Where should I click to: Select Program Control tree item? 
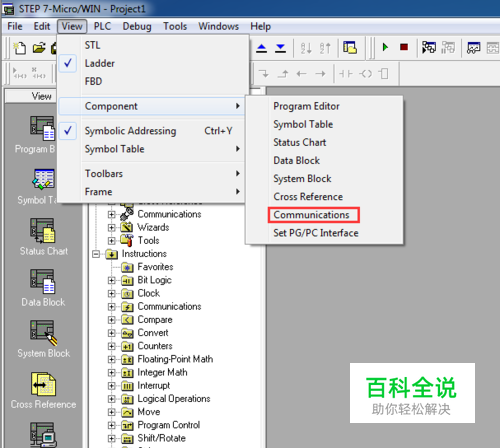(169, 425)
